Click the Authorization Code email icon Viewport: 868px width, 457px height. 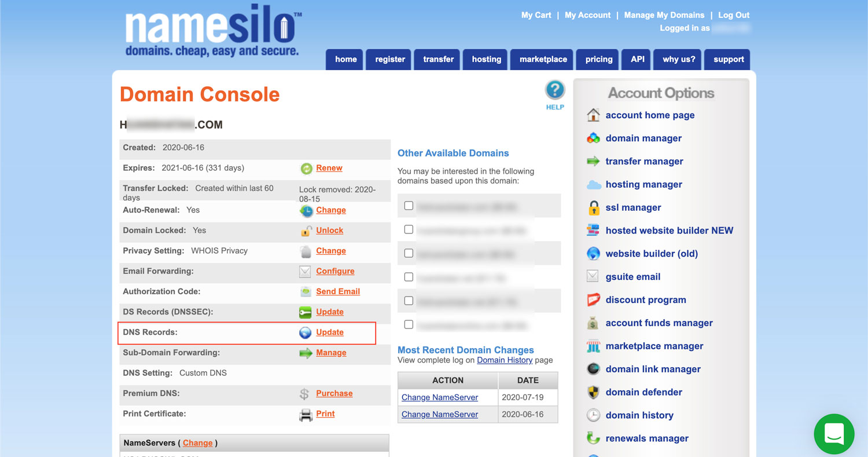point(306,292)
